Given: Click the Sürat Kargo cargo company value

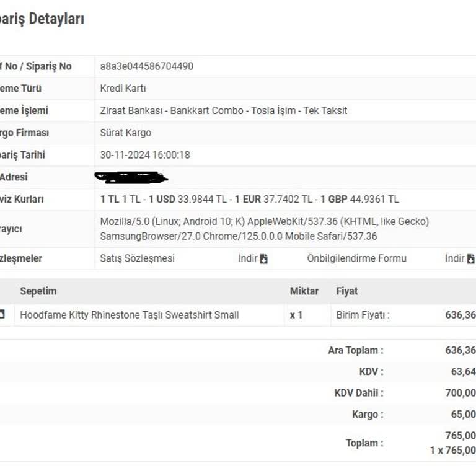Looking at the screenshot, I should click(x=126, y=133).
